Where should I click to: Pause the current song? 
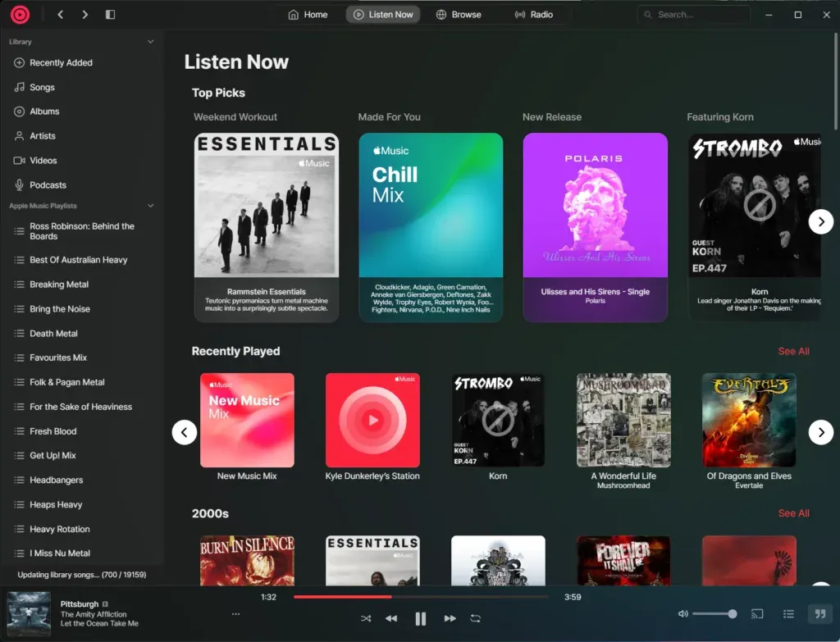click(421, 618)
